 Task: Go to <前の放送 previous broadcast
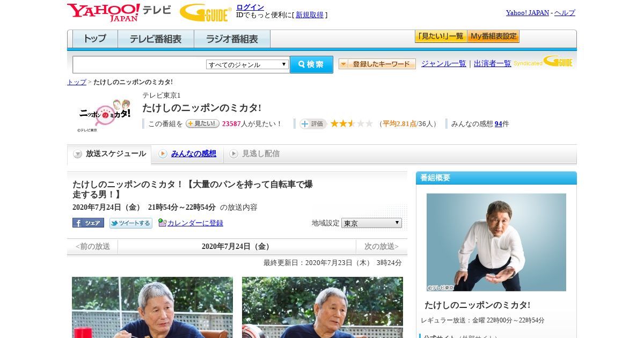pos(93,247)
